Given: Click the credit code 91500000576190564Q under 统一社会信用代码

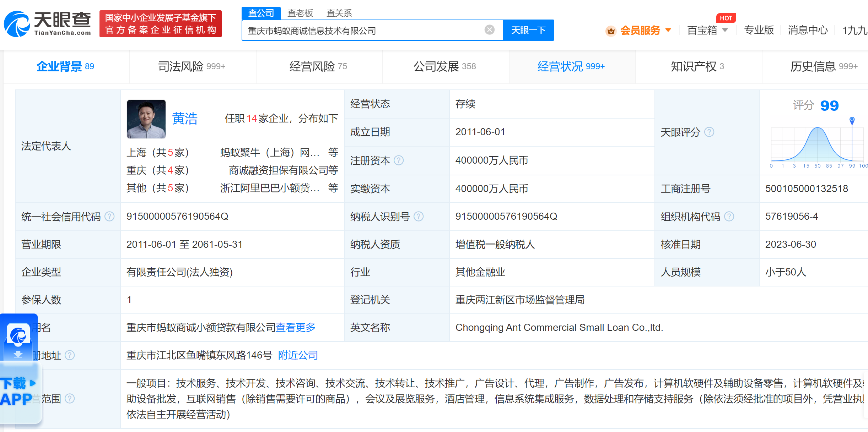Looking at the screenshot, I should tap(177, 217).
